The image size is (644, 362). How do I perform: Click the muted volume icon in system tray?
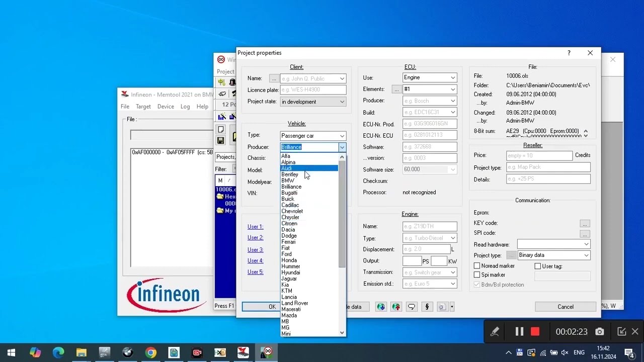(x=565, y=352)
